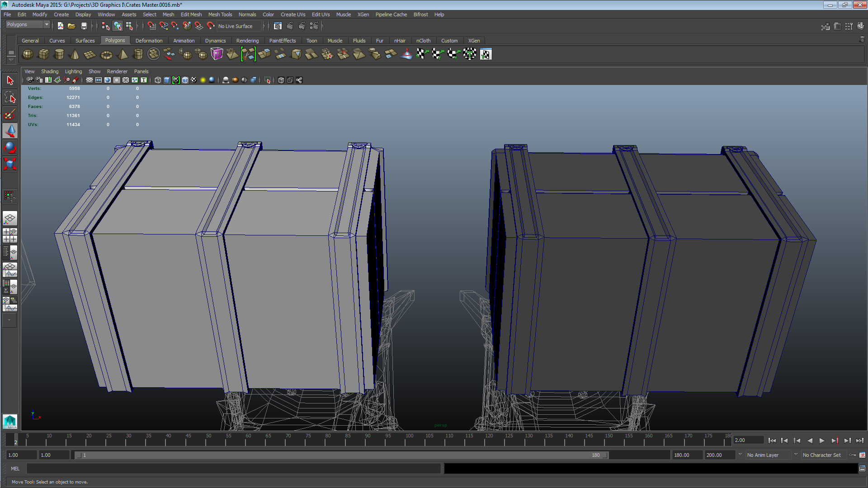Open the viewport Shading menu
The width and height of the screenshot is (868, 488).
49,71
